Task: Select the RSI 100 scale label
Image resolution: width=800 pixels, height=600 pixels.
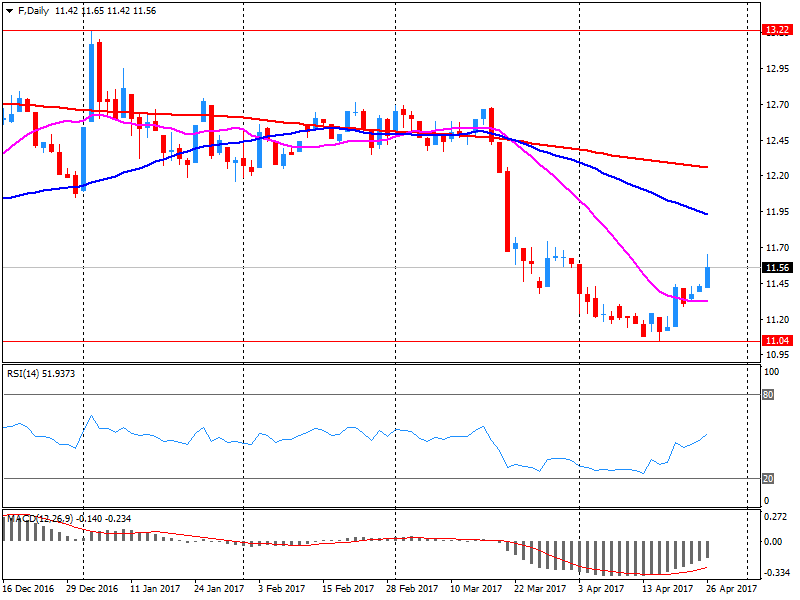Action: coord(771,371)
